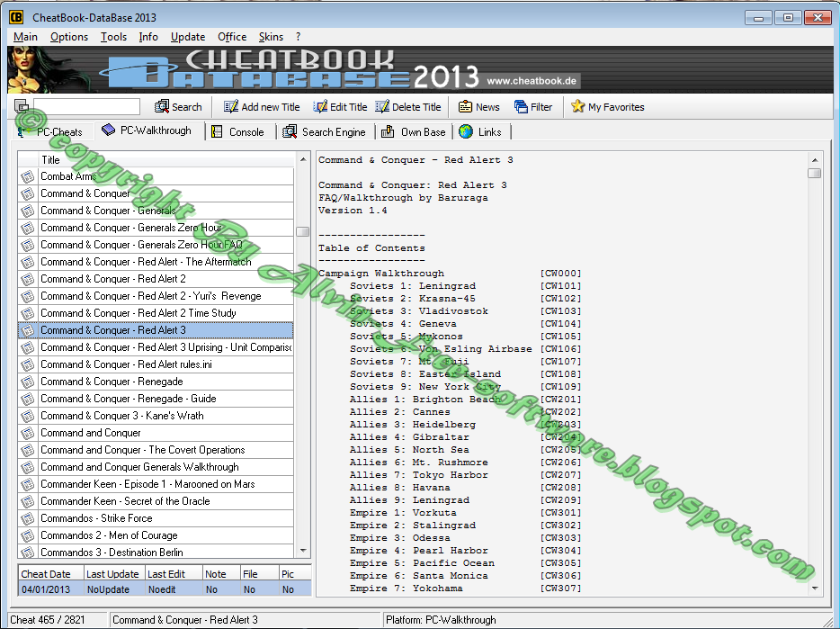Open My Favorites star icon
840x629 pixels.
pyautogui.click(x=577, y=105)
